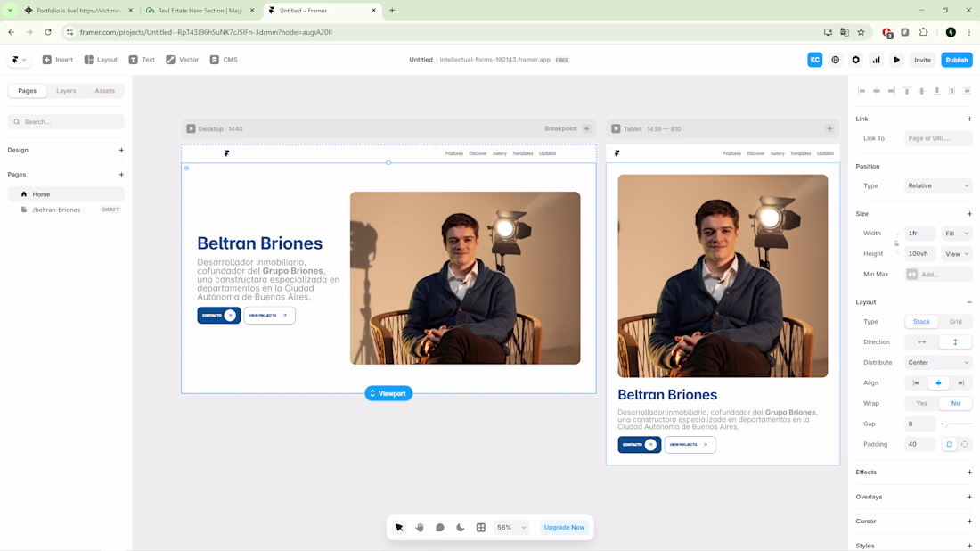Align vertical centers icon
Viewport: 980px width, 551px height.
point(922,91)
